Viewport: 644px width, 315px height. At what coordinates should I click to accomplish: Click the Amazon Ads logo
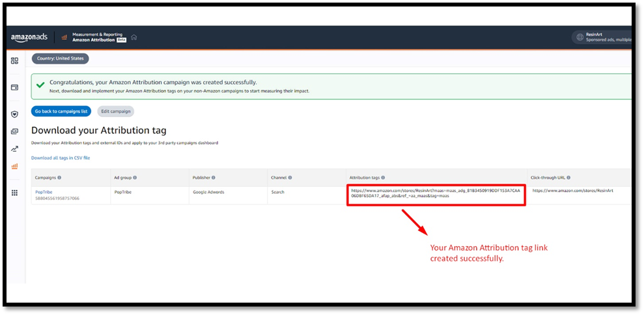[29, 37]
